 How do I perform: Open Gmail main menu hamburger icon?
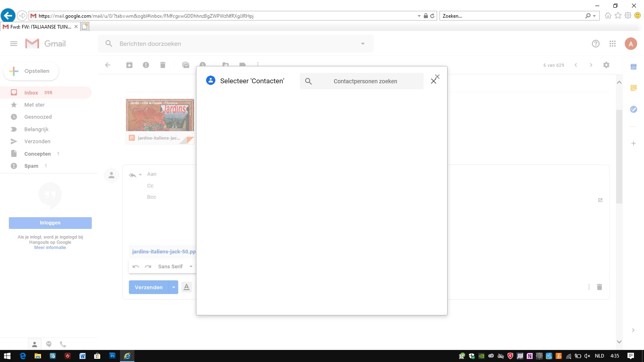coord(14,44)
